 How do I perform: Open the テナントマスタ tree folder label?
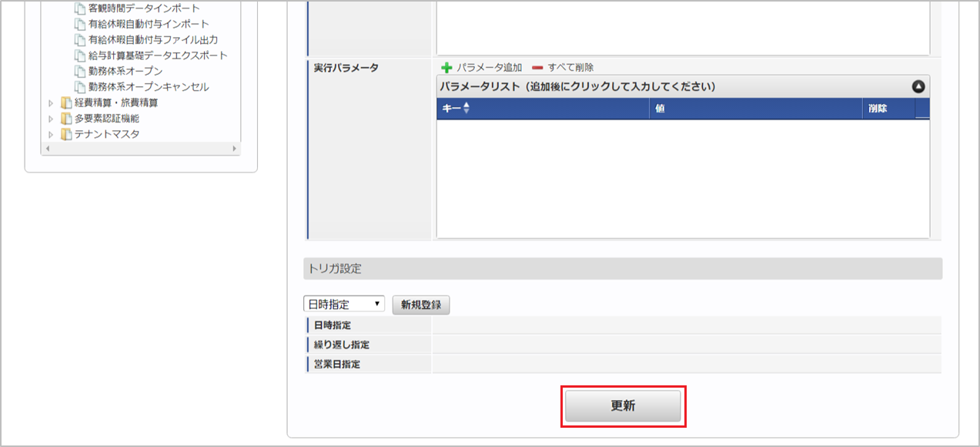(x=107, y=134)
